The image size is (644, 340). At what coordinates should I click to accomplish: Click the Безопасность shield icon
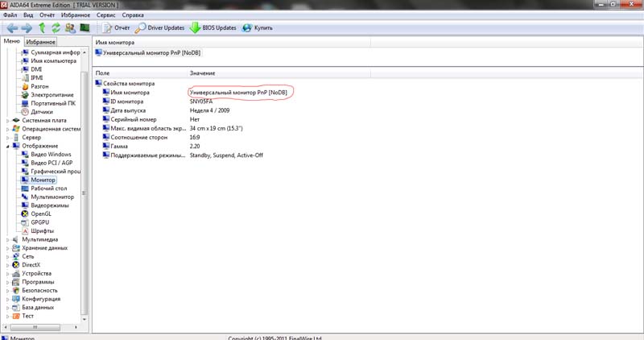(x=15, y=291)
